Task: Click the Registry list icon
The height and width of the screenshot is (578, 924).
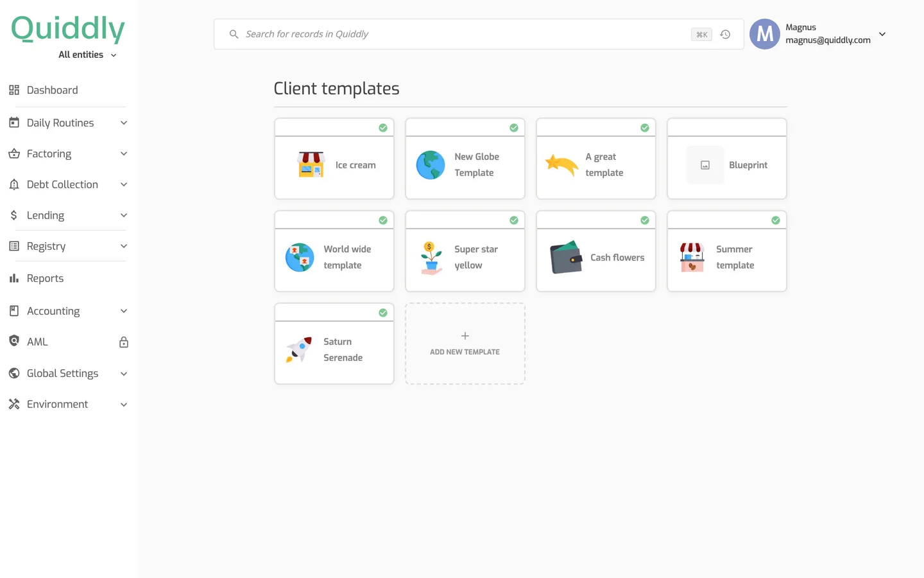Action: [14, 246]
